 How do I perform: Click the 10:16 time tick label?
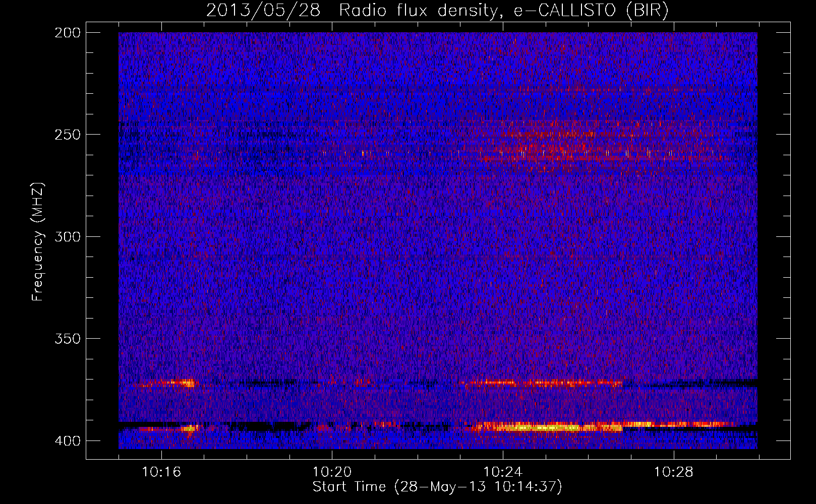pos(161,472)
